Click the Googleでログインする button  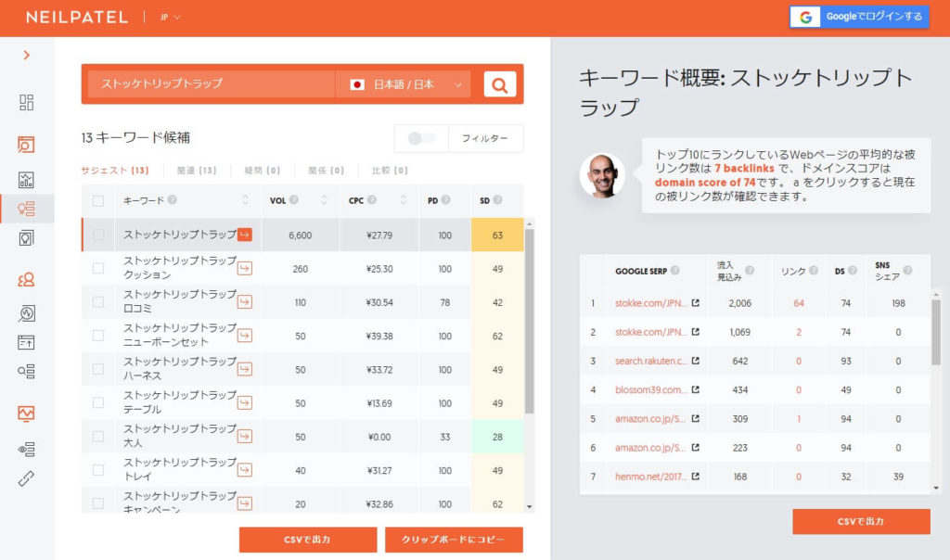coord(859,17)
